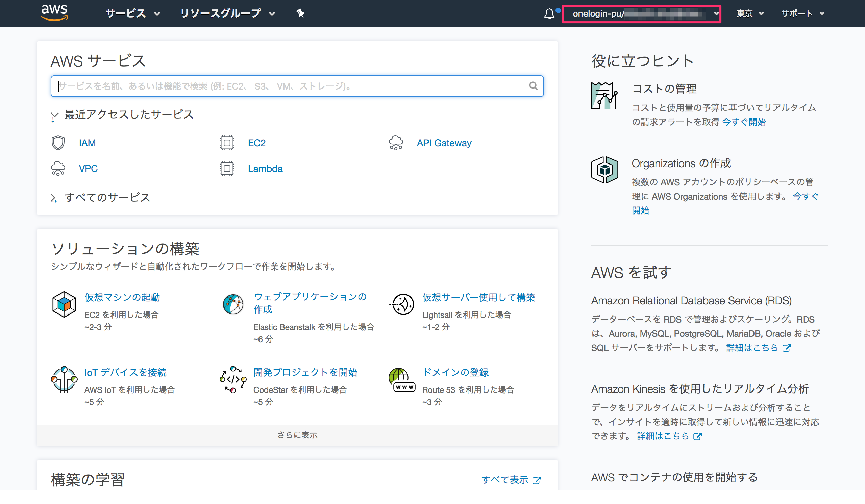The image size is (865, 504).
Task: Click さらに表示 to show more solutions
Action: (297, 435)
